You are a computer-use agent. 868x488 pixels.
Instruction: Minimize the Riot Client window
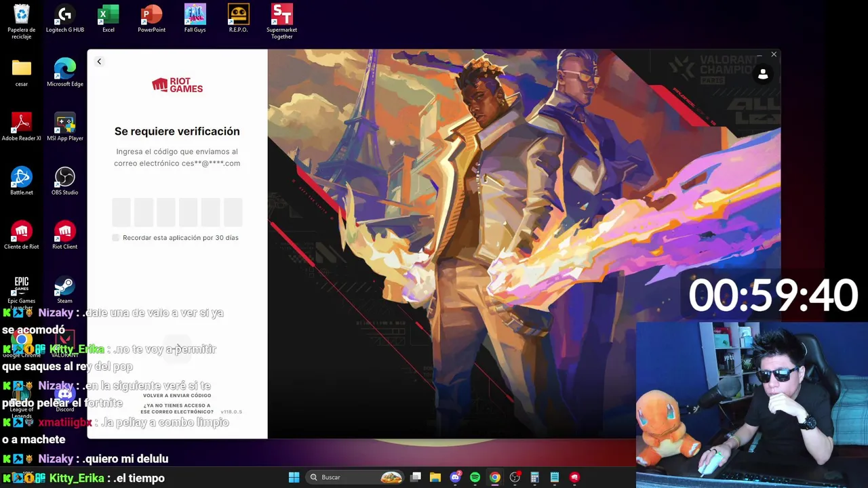pyautogui.click(x=758, y=55)
